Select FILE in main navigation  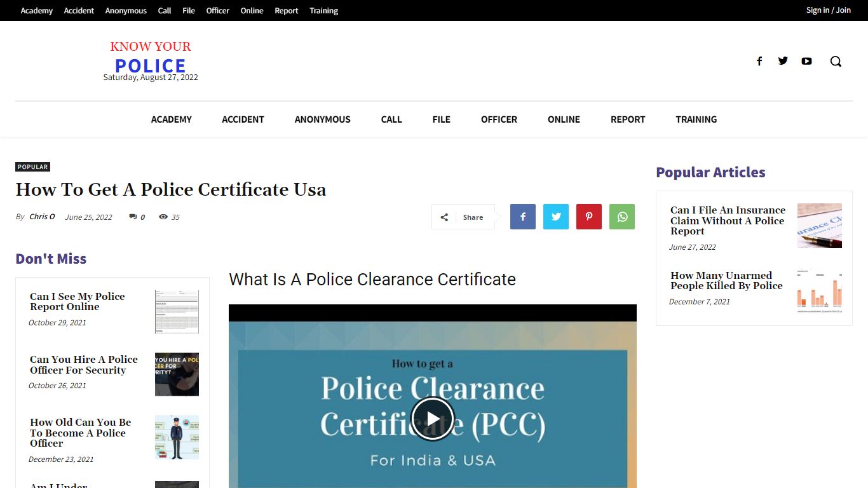[x=442, y=119]
